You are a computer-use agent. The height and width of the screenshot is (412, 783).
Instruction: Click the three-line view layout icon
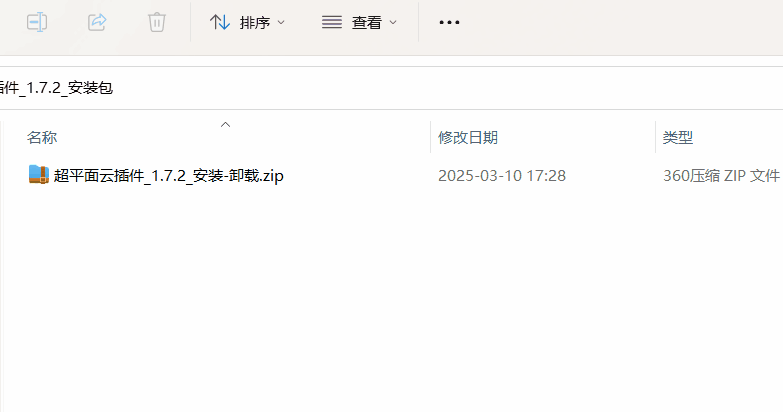[x=332, y=22]
